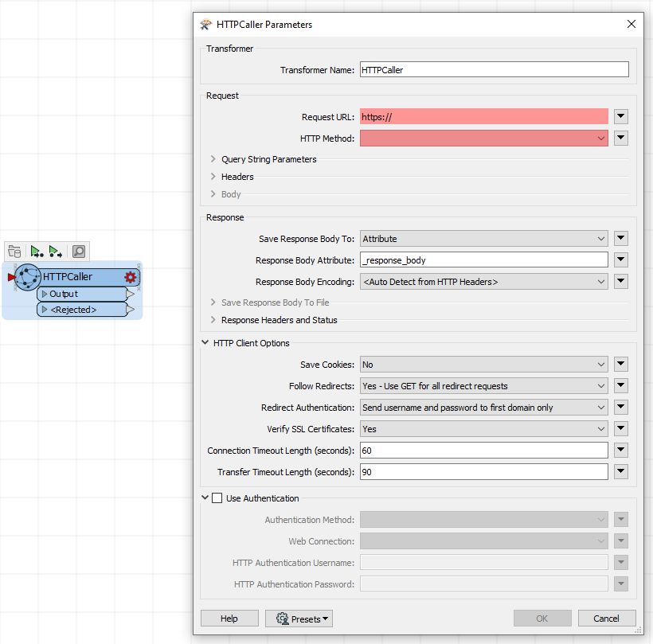Click the Transformer Name input field
Screen dimensions: 653x644
[495, 69]
